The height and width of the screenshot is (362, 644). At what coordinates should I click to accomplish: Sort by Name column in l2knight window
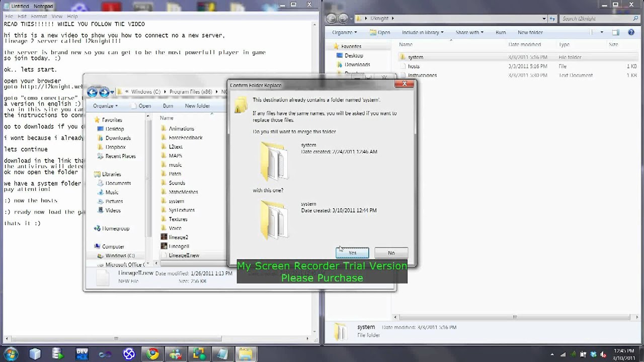(406, 45)
